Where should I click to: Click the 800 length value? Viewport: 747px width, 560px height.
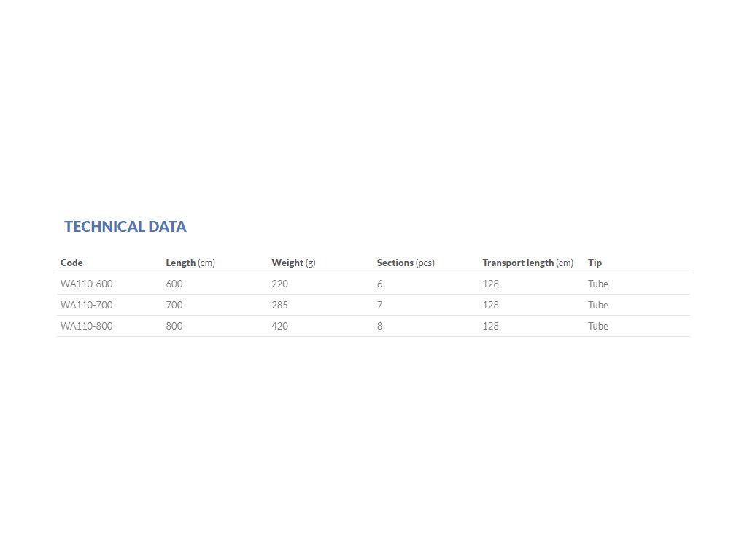[174, 326]
